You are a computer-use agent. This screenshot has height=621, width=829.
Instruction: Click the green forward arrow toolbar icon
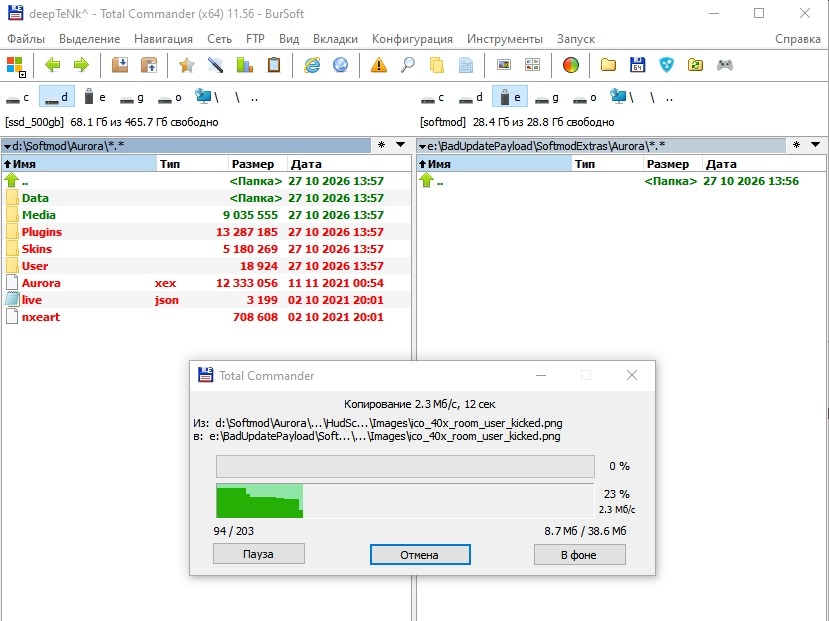(x=81, y=65)
